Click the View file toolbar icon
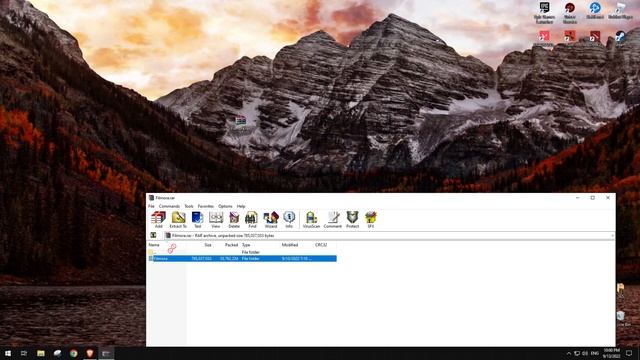The width and height of the screenshot is (640, 360). [x=216, y=220]
